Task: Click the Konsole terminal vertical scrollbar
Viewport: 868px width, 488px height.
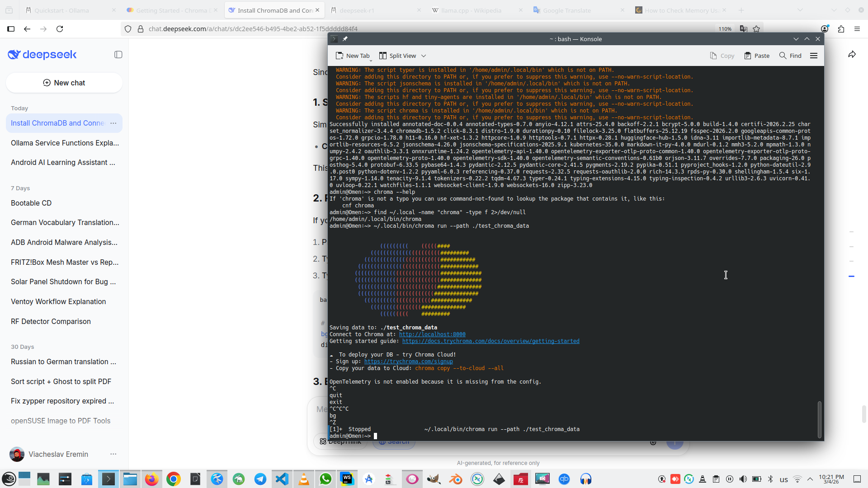Action: (819, 419)
